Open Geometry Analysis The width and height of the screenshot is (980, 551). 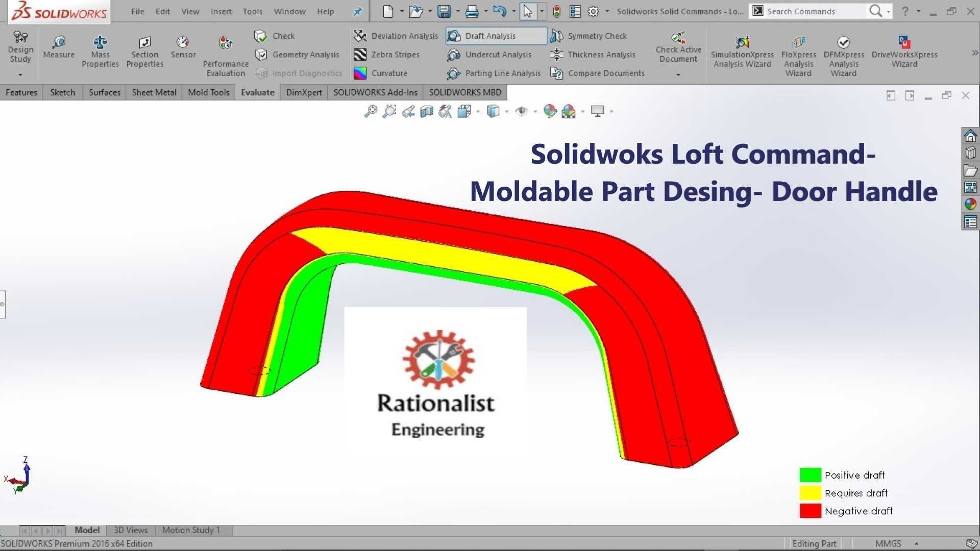click(297, 55)
